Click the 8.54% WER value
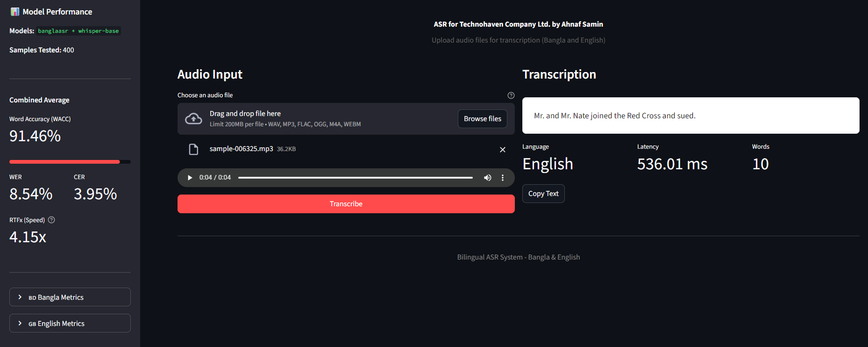 31,194
